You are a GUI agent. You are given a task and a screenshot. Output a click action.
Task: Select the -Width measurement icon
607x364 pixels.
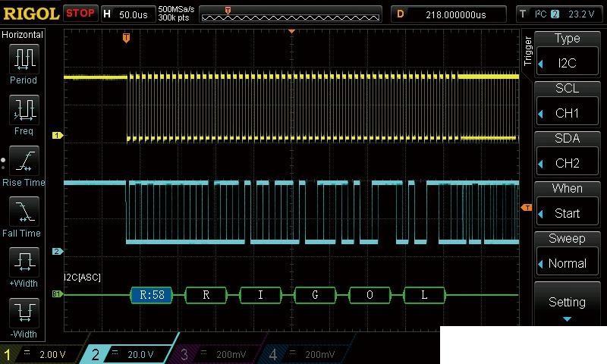(24, 312)
